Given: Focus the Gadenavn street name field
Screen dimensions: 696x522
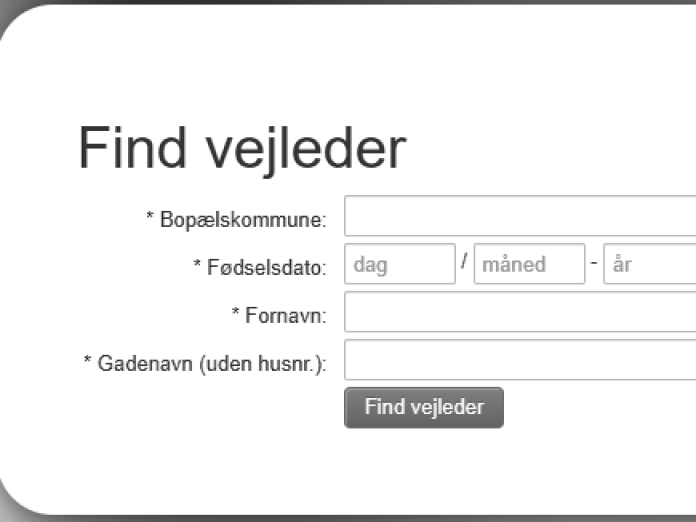Looking at the screenshot, I should pos(520,361).
